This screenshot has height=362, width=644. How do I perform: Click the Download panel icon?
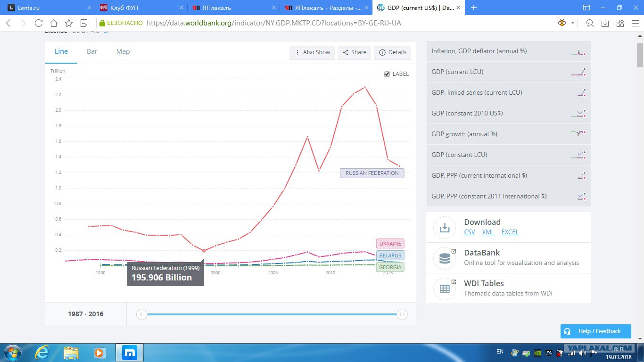coord(444,227)
